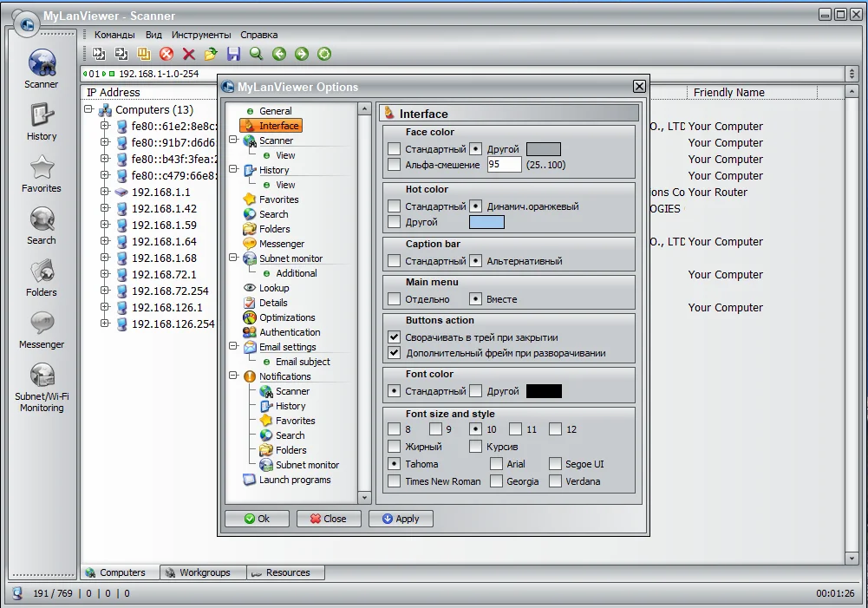The height and width of the screenshot is (608, 868).
Task: Open History from the left sidebar
Action: (x=42, y=121)
